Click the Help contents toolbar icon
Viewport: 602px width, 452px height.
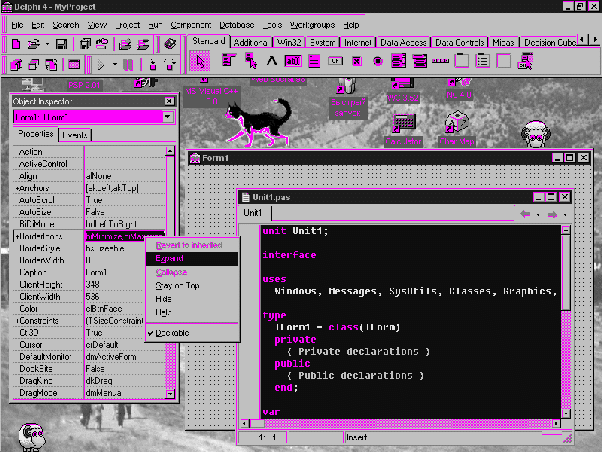tap(171, 44)
